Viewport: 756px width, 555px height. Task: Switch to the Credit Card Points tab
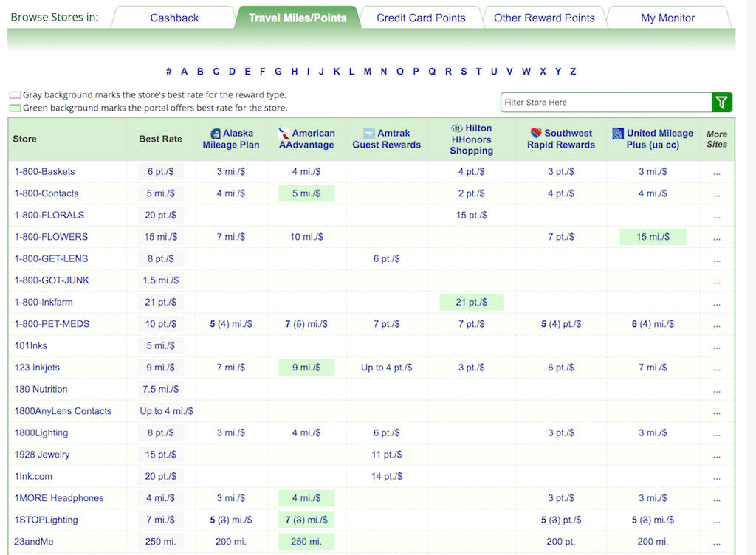[421, 18]
